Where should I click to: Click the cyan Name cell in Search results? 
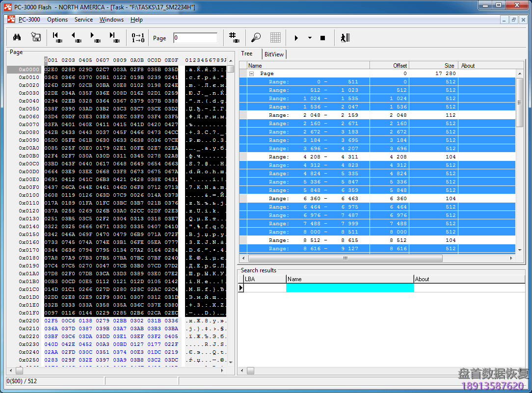point(349,288)
